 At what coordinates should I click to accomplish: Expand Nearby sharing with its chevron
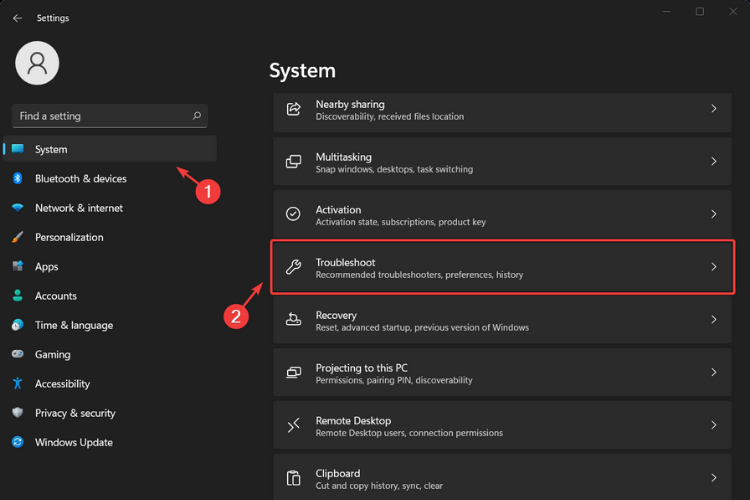pyautogui.click(x=714, y=109)
